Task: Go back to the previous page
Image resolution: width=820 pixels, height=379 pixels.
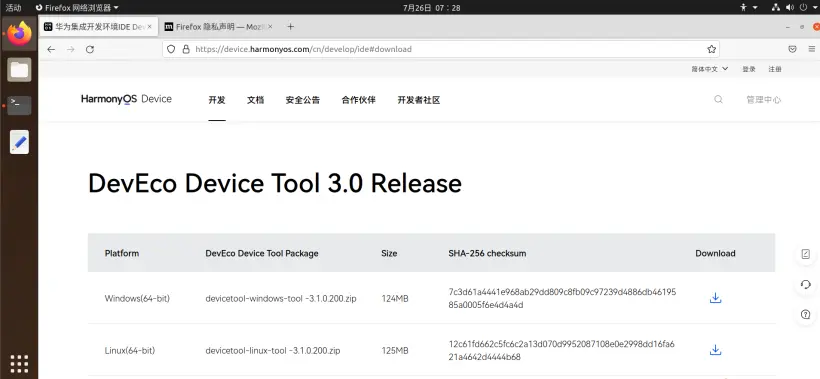Action: 51,49
